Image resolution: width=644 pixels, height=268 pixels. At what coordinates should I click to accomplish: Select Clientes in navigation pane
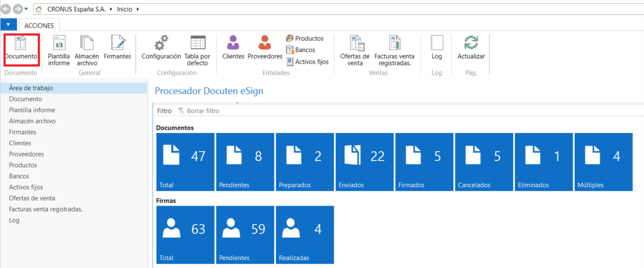click(74, 143)
